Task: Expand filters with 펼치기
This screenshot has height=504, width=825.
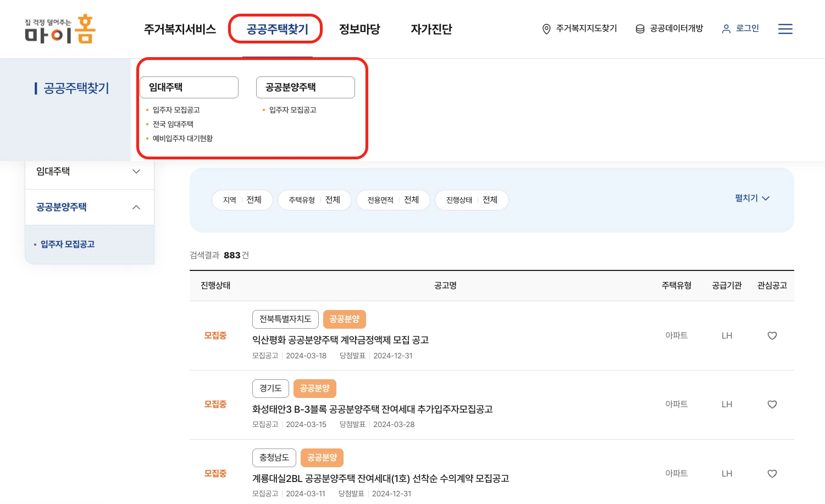Action: [x=752, y=198]
